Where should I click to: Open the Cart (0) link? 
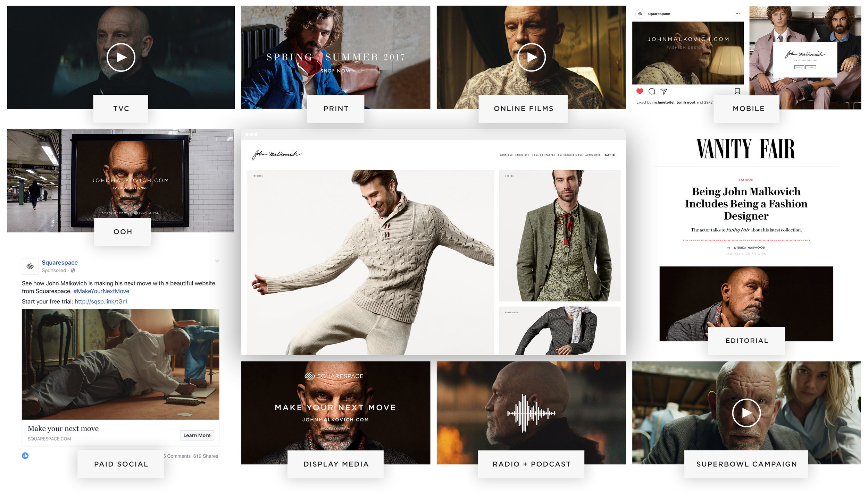pyautogui.click(x=610, y=155)
